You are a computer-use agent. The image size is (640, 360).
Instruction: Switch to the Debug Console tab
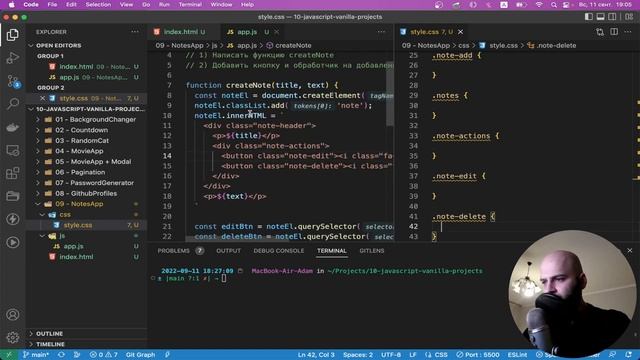(x=279, y=251)
